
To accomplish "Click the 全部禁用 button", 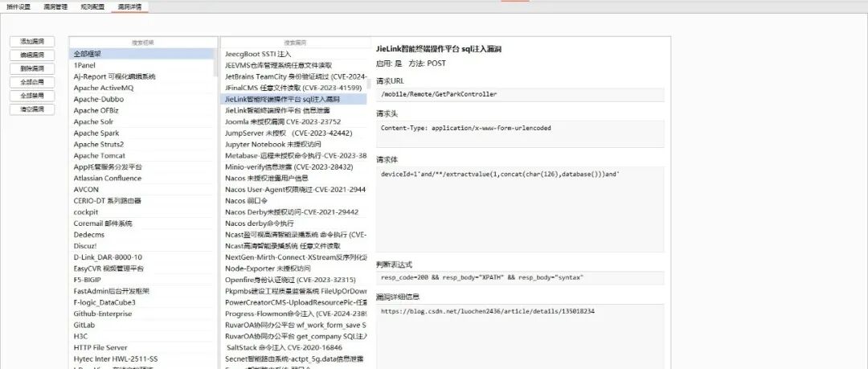I will coord(33,96).
